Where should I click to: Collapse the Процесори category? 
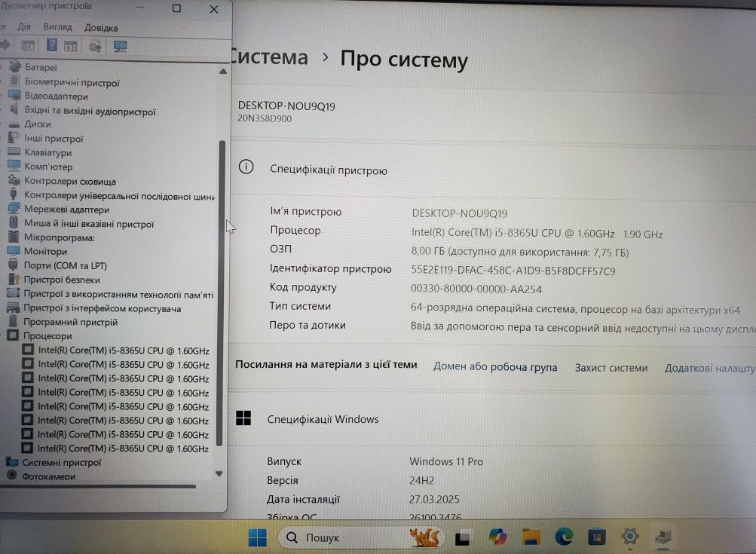pyautogui.click(x=2, y=335)
